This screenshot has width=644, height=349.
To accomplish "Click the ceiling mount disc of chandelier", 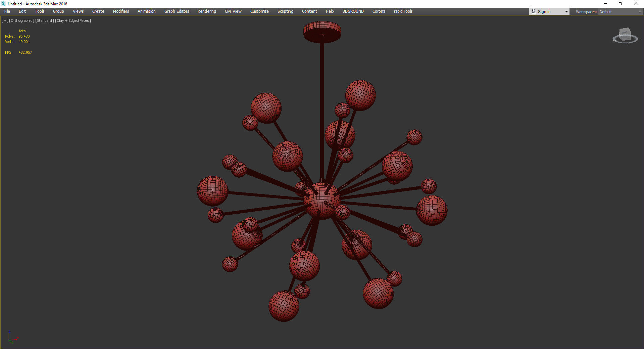I will 322,32.
